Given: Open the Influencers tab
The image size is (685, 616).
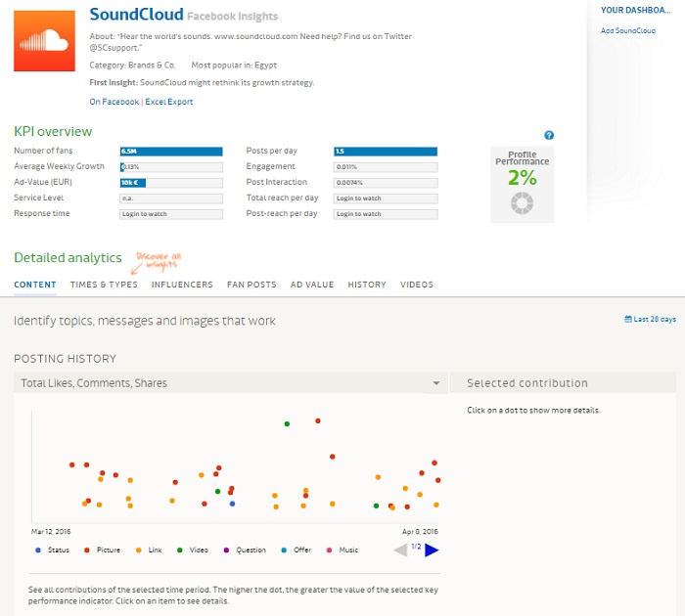Looking at the screenshot, I should pos(182,285).
